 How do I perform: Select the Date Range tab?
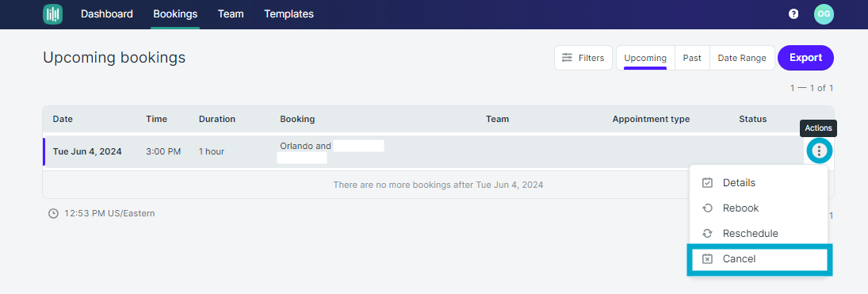pyautogui.click(x=742, y=58)
